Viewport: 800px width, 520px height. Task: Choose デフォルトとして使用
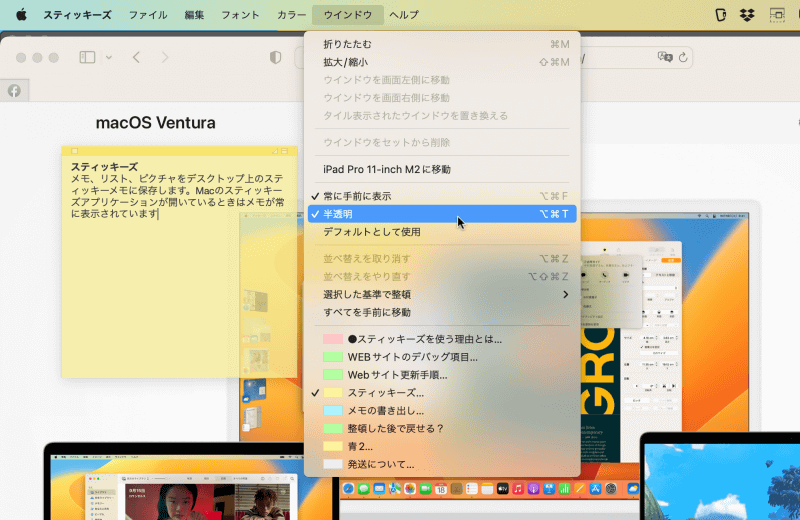442,232
